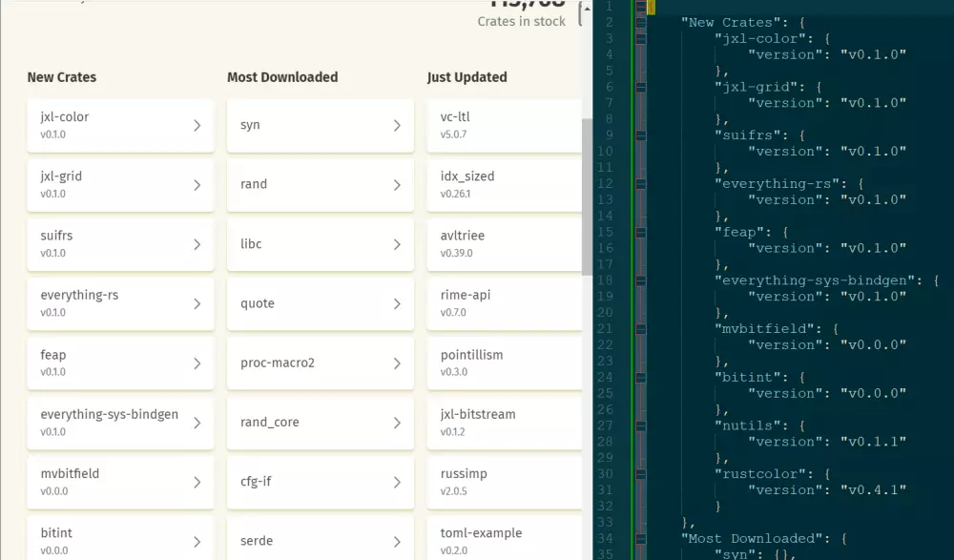Click the arrow icon on the mvbitfield crate card
The image size is (954, 560).
pyautogui.click(x=197, y=482)
